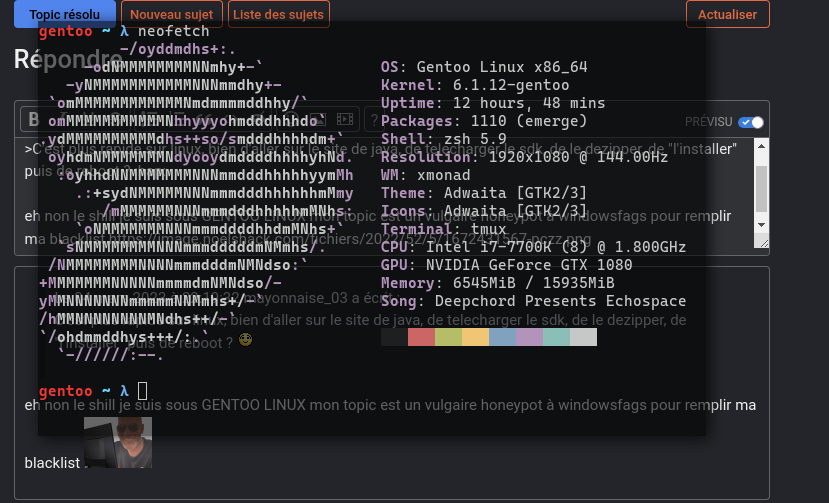Click the 'Uptime: 12 hours, 48 mins' line
The height and width of the screenshot is (503, 829).
[493, 103]
